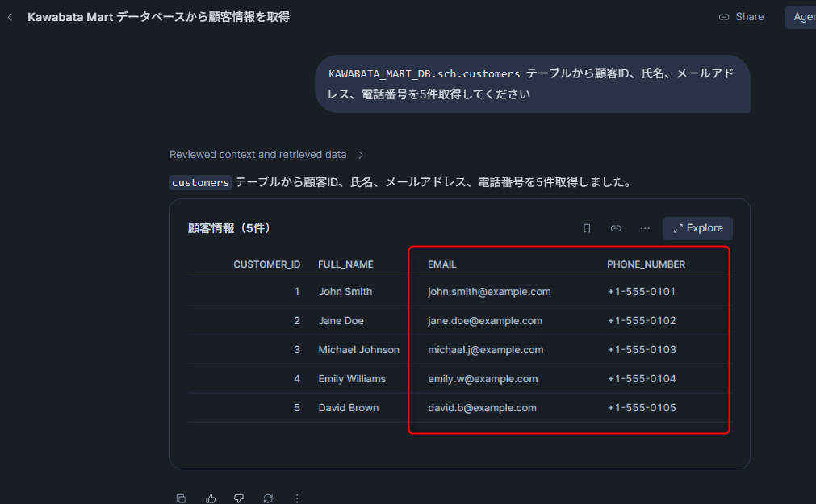This screenshot has height=504, width=816.
Task: Click the Share link icon button
Action: point(741,17)
